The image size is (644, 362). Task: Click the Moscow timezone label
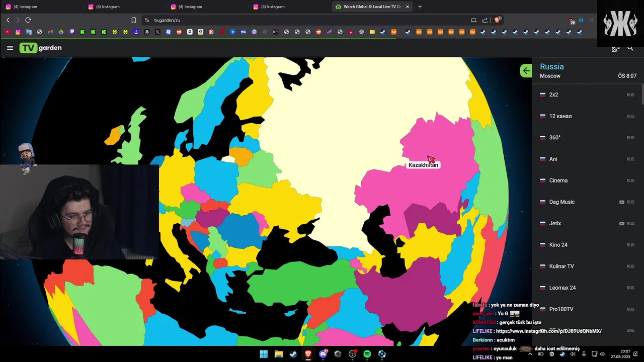550,76
